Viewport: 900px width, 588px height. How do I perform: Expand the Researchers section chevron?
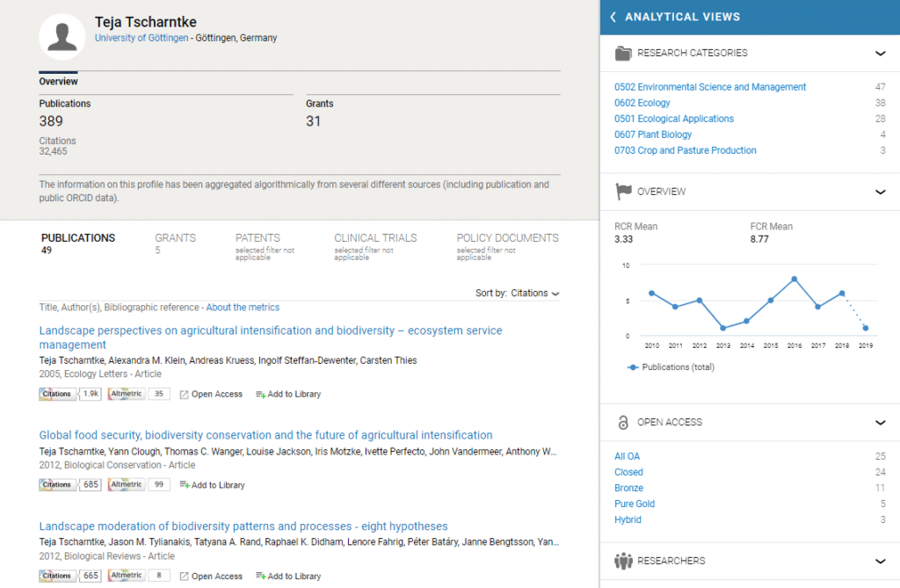tap(880, 561)
